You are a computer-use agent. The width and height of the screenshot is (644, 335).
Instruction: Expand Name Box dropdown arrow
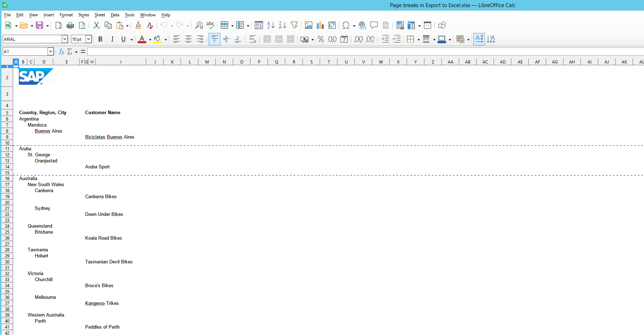coord(51,52)
